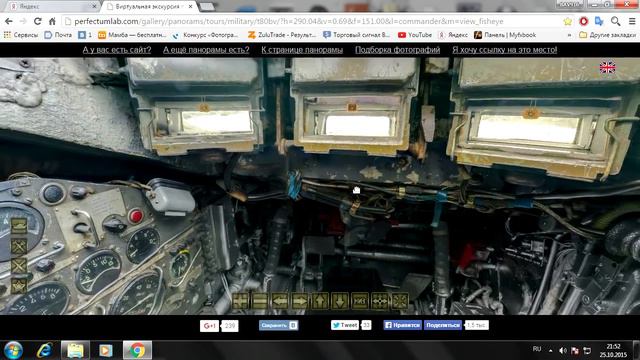This screenshot has height=360, width=640.
Task: Click the magnifier extension icon
Action: click(616, 21)
